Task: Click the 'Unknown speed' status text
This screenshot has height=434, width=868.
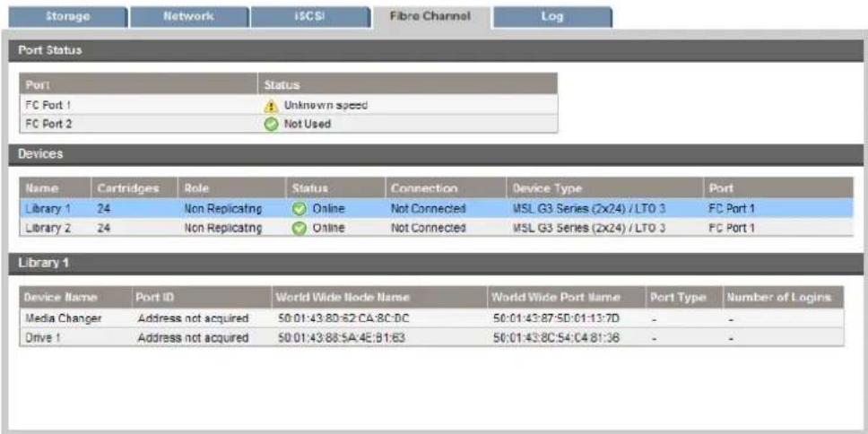Action: [325, 105]
